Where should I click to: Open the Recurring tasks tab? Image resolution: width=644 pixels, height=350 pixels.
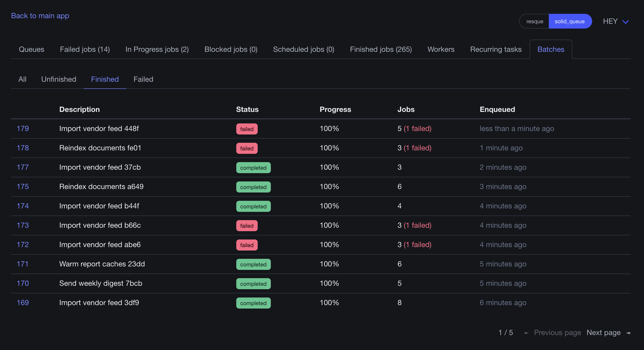coord(496,49)
